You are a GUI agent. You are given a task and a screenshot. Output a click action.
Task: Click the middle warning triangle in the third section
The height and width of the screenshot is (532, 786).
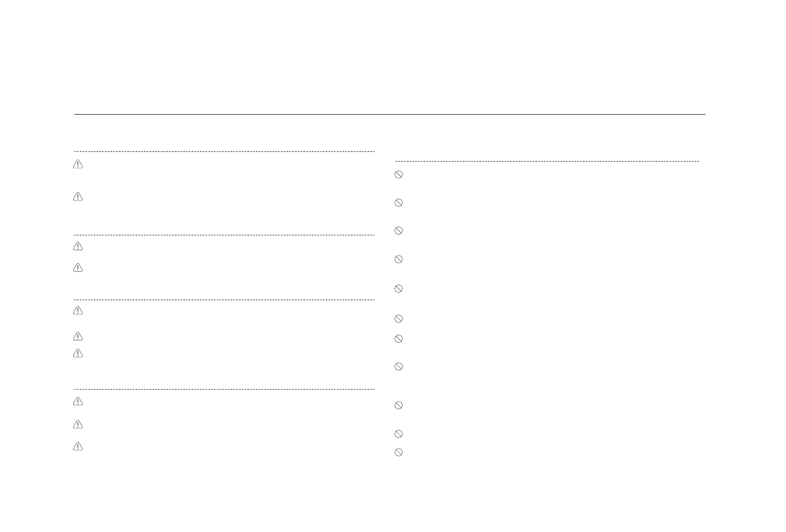click(x=78, y=336)
